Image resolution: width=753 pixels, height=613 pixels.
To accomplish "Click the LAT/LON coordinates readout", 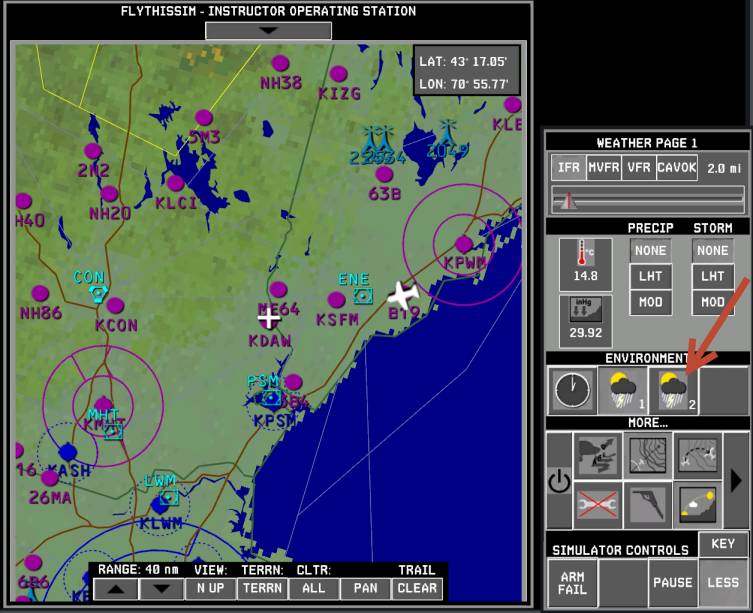I will 467,70.
